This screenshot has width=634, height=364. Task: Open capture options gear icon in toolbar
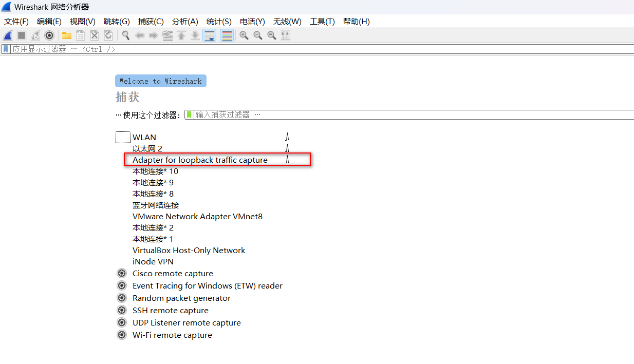tap(49, 35)
